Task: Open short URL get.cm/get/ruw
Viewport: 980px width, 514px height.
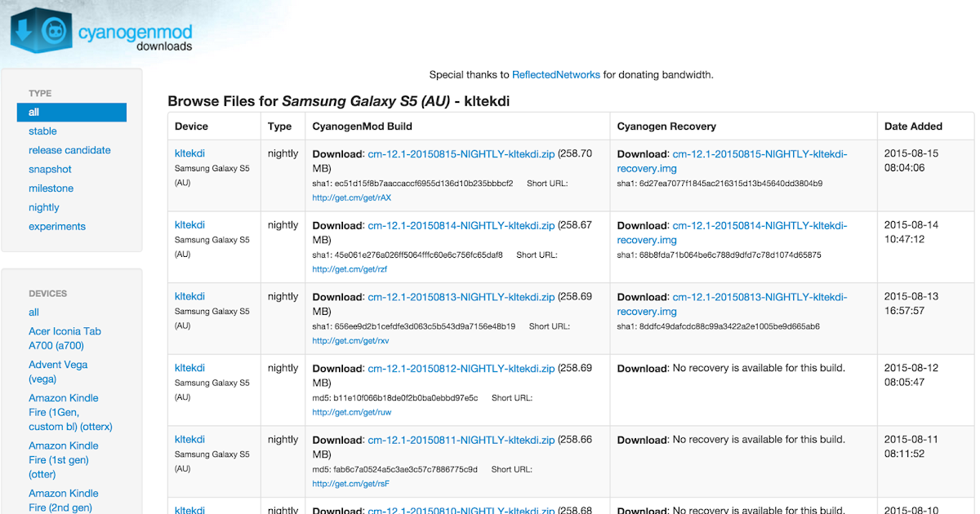Action: [351, 413]
